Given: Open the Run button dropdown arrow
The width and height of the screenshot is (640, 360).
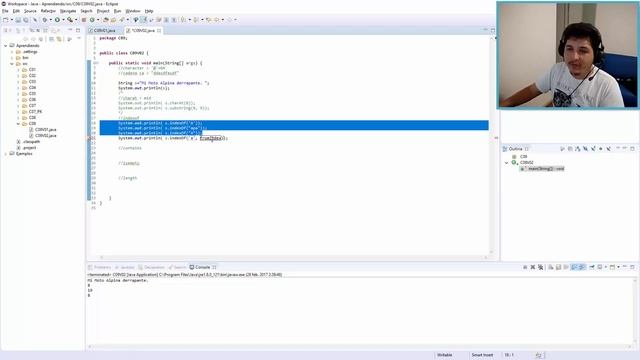Looking at the screenshot, I should point(63,20).
